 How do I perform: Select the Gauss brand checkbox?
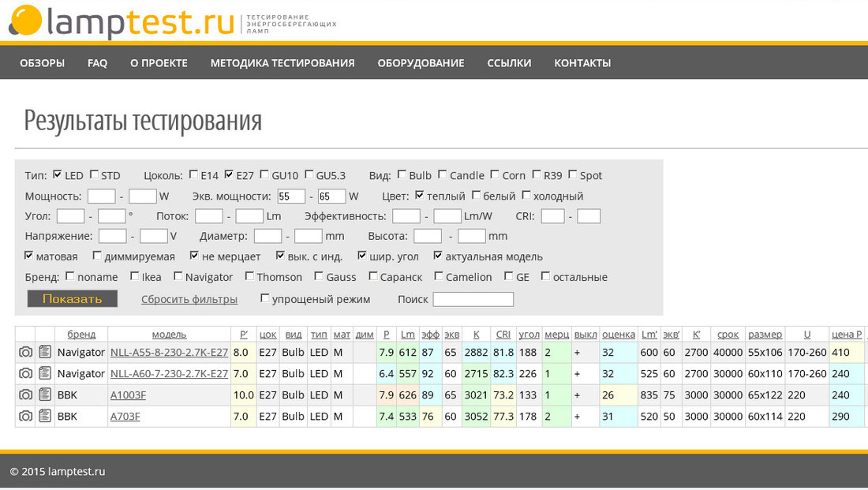[318, 275]
